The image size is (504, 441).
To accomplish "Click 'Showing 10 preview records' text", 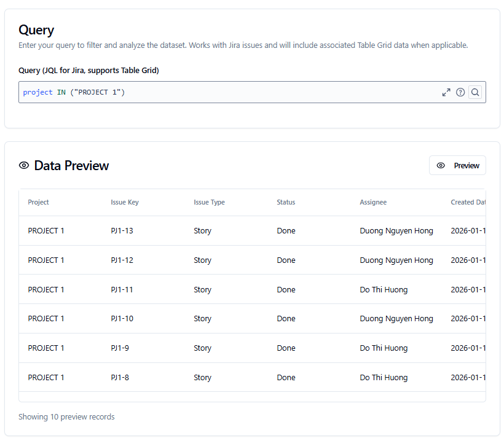I will pyautogui.click(x=66, y=417).
